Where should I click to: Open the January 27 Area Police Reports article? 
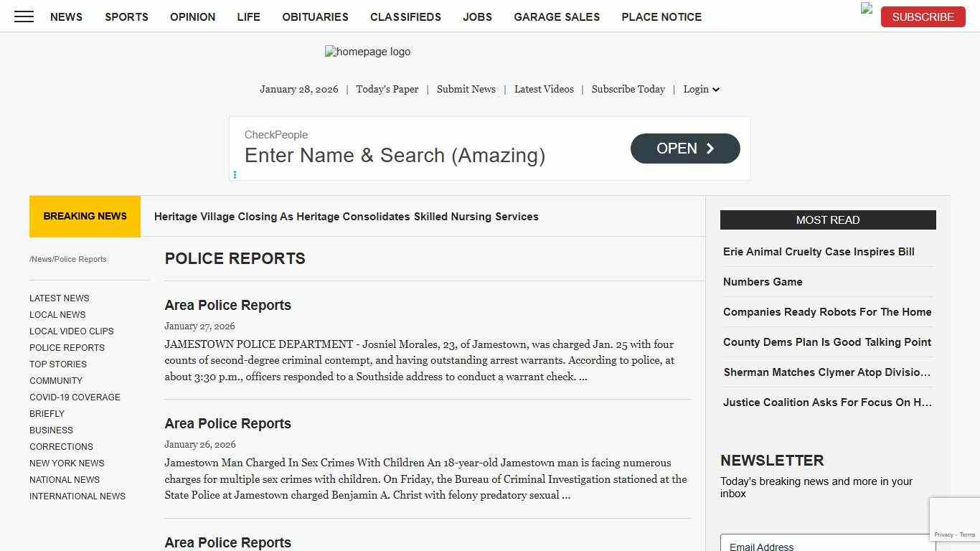tap(227, 305)
